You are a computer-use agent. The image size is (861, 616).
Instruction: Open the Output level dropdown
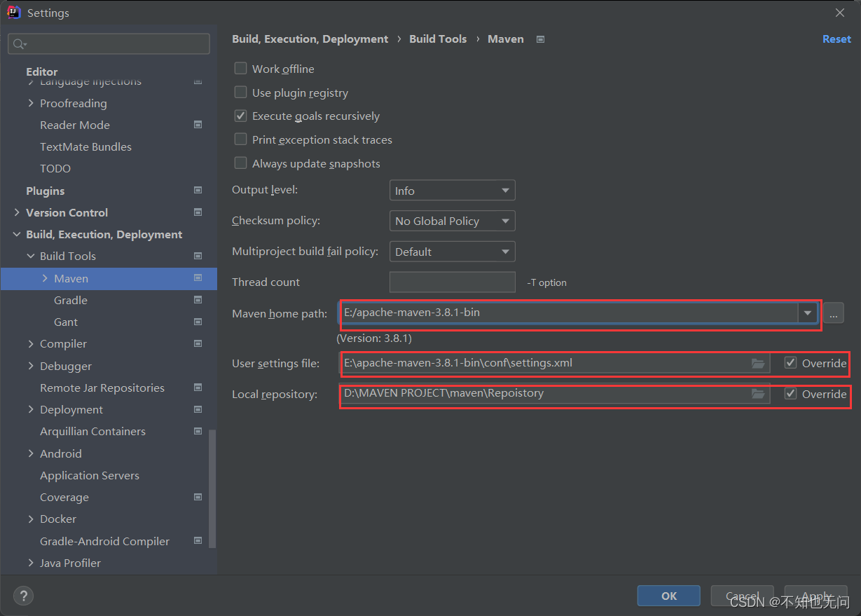[x=452, y=191]
